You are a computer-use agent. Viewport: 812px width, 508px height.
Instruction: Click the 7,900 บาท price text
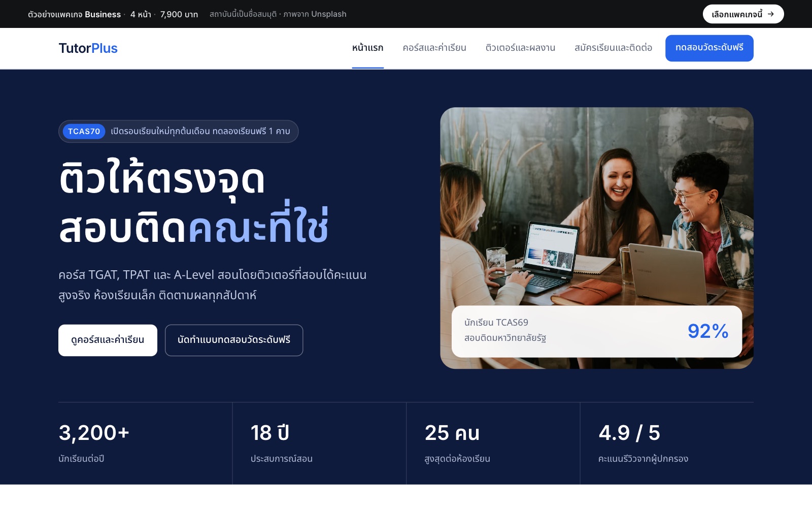coord(179,14)
